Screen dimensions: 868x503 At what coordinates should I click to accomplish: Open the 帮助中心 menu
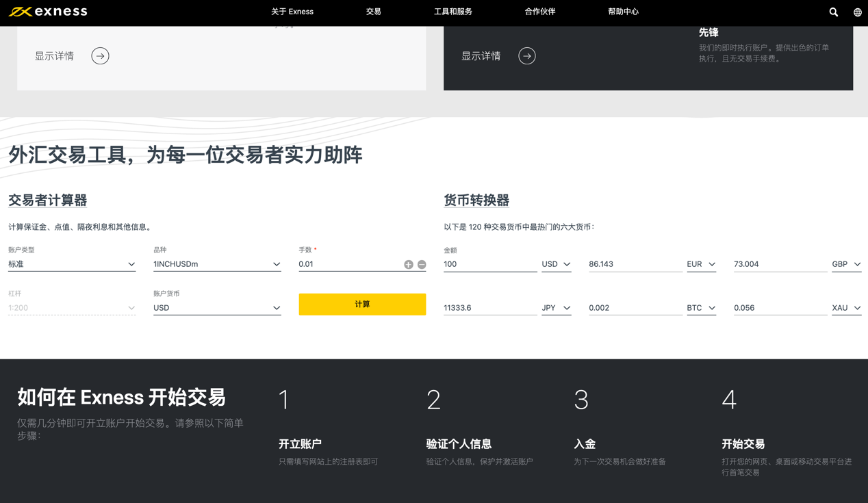(x=623, y=12)
